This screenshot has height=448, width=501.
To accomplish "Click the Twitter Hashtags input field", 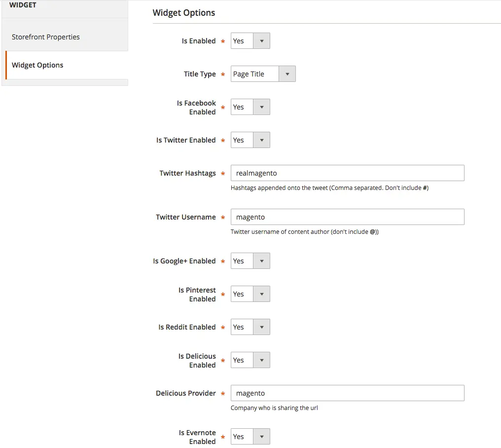I will [347, 173].
